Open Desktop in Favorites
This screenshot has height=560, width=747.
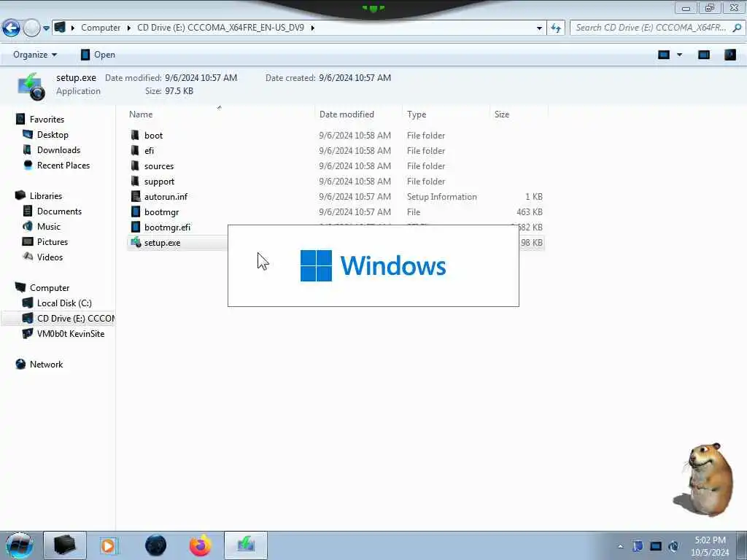[53, 135]
